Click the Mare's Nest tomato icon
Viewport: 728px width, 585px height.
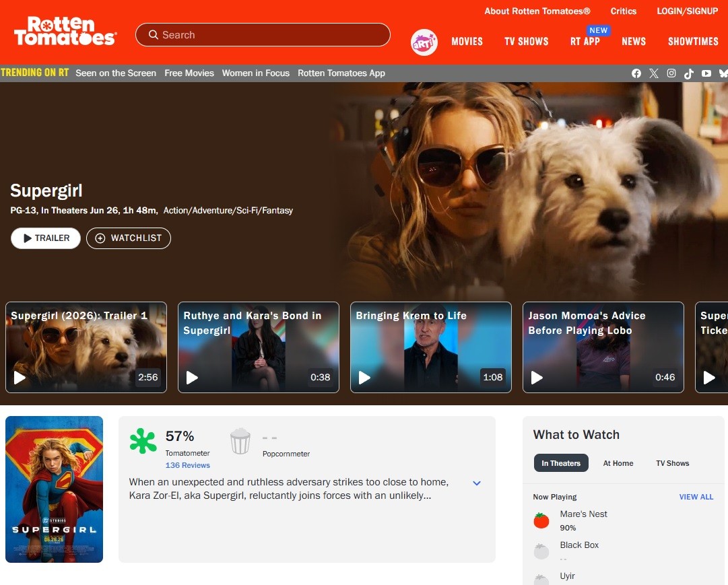tap(541, 520)
